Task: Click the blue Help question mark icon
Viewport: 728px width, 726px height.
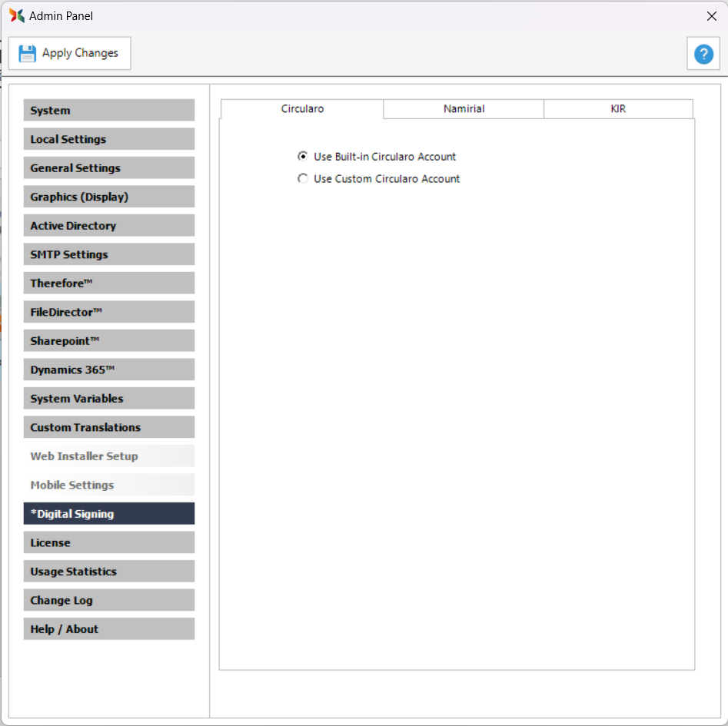Action: pos(703,54)
